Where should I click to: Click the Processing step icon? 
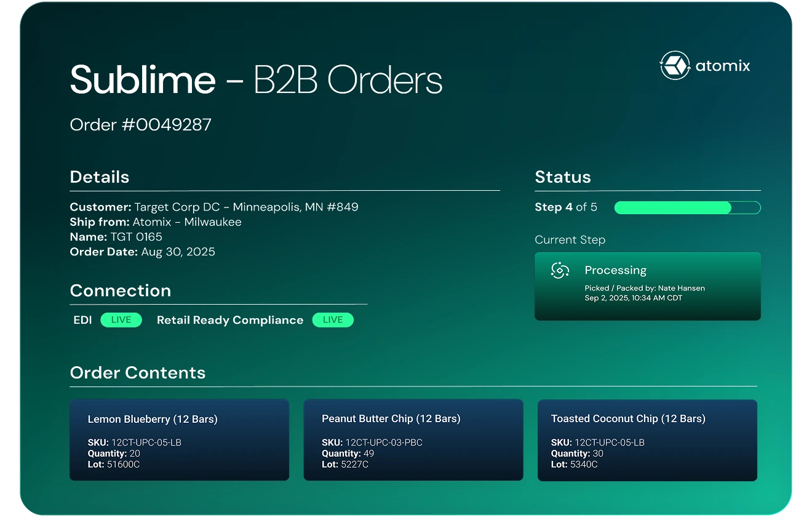560,270
